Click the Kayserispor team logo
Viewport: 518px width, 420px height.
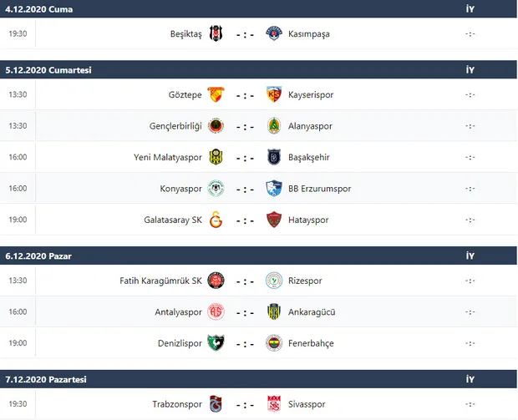pos(273,95)
